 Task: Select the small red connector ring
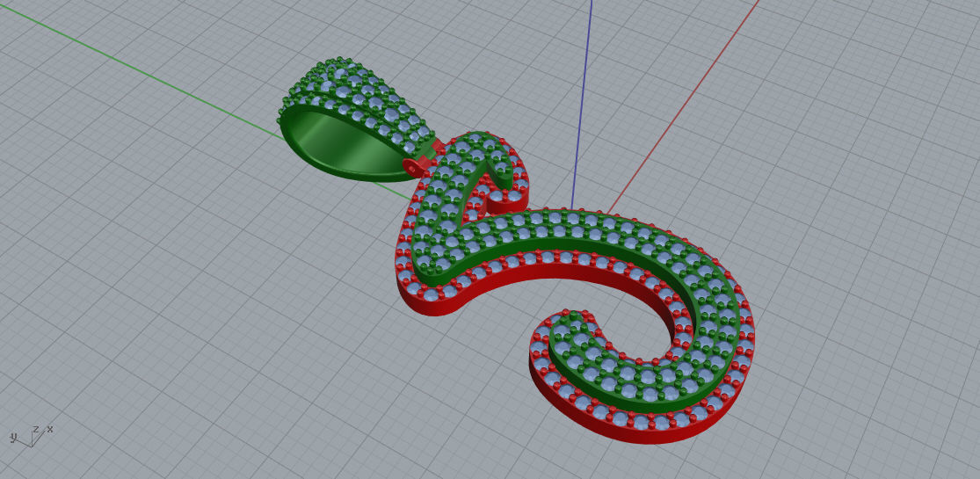click(x=413, y=168)
